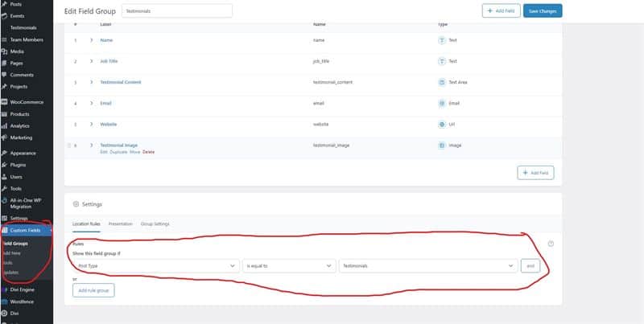Open the Media library menu
Image resolution: width=644 pixels, height=324 pixels.
[x=17, y=51]
